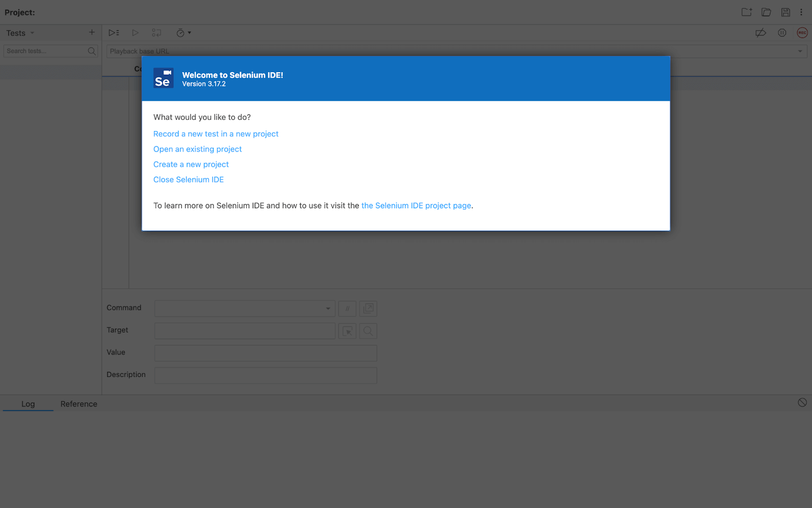
Task: Click the Description input field
Action: coord(265,375)
